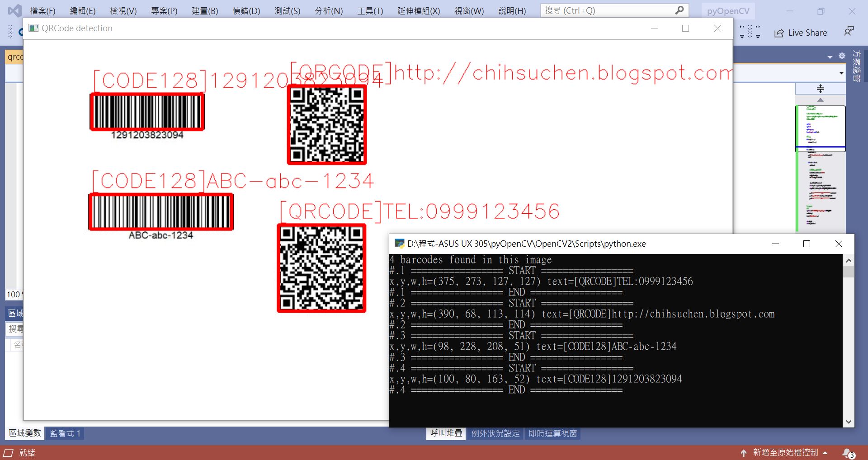Click the source control up-arrow icon
Screen dimensions: 868x460
tap(744, 453)
